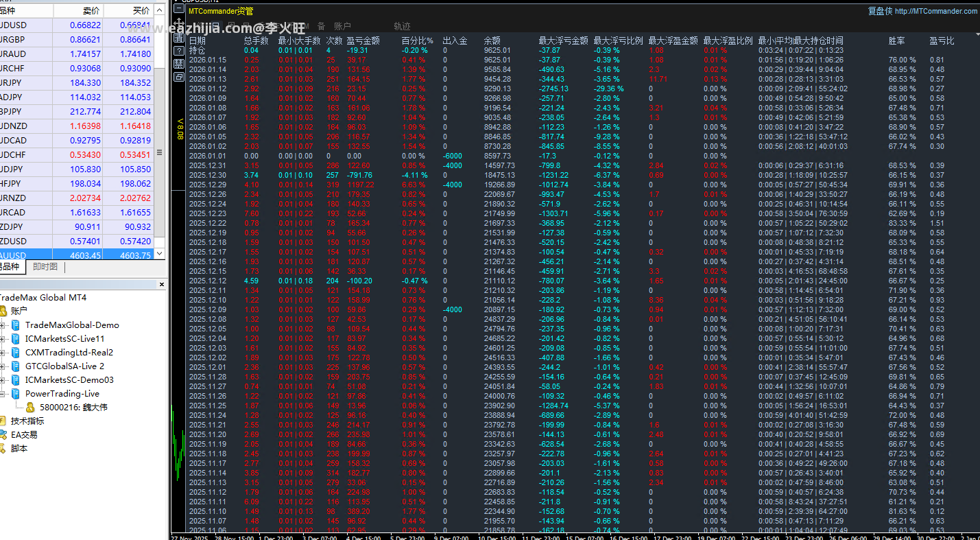Click the 卖价 bid column header

(x=79, y=11)
